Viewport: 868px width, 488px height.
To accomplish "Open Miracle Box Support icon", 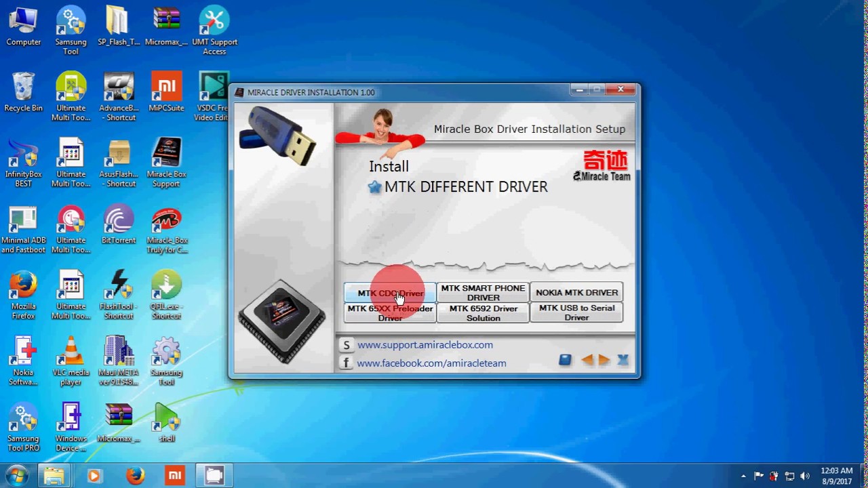I will tap(166, 163).
